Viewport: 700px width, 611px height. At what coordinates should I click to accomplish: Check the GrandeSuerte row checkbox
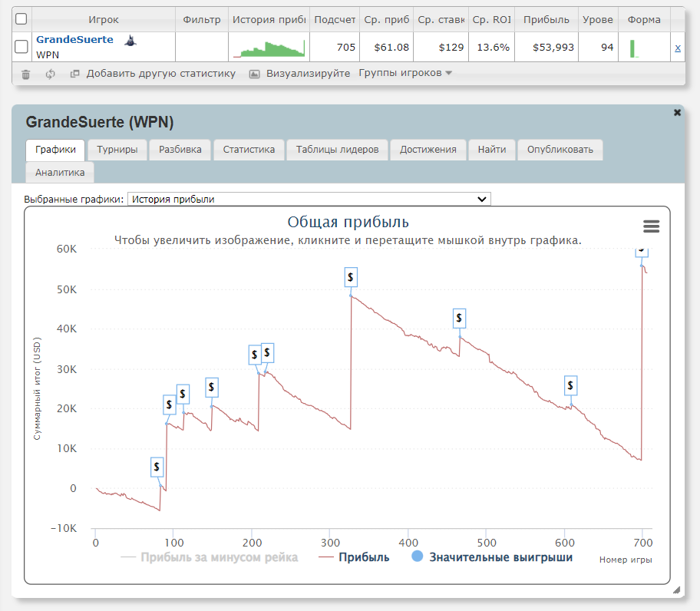pyautogui.click(x=21, y=48)
